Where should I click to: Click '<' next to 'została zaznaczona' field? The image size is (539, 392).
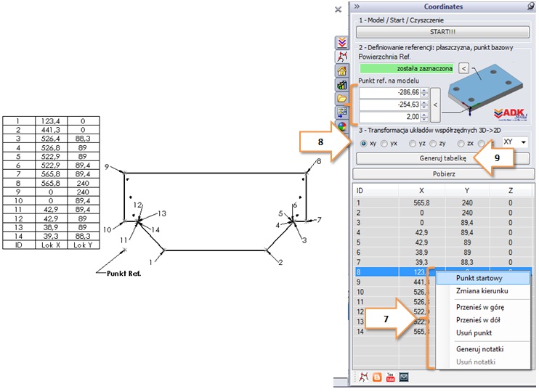(463, 68)
